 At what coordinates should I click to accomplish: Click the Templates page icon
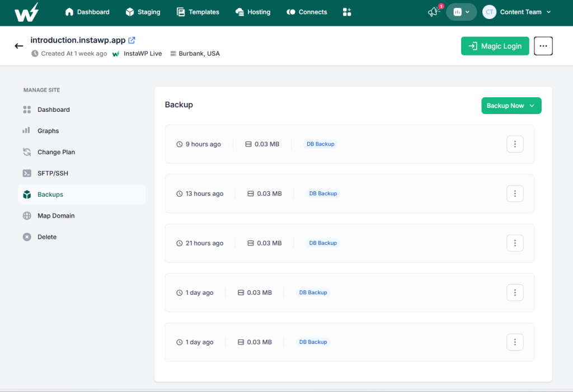coord(181,12)
